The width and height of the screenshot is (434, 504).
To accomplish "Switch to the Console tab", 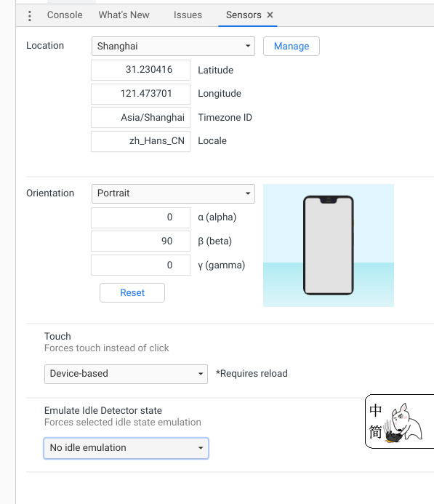I will [x=65, y=15].
